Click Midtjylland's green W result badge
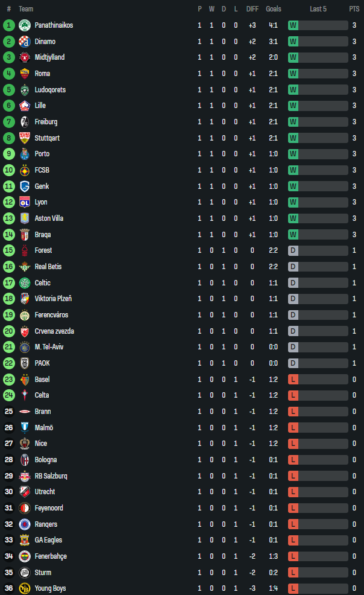The width and height of the screenshot is (364, 595). pos(293,57)
